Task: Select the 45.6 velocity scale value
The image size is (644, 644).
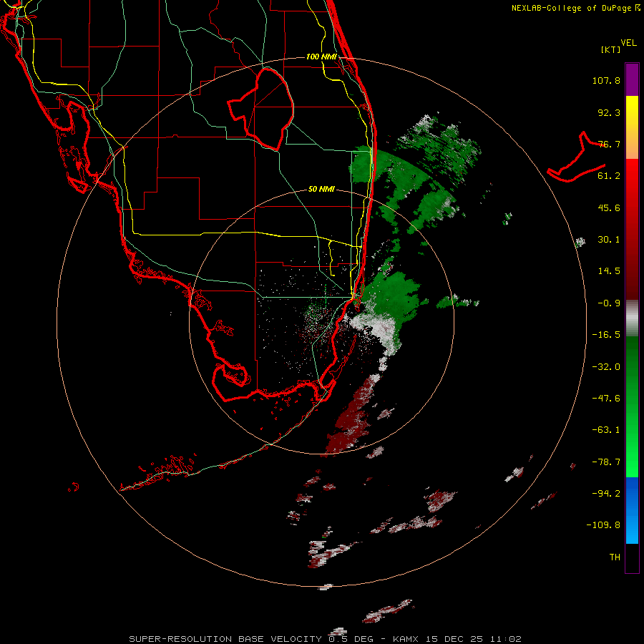Action: [x=609, y=208]
